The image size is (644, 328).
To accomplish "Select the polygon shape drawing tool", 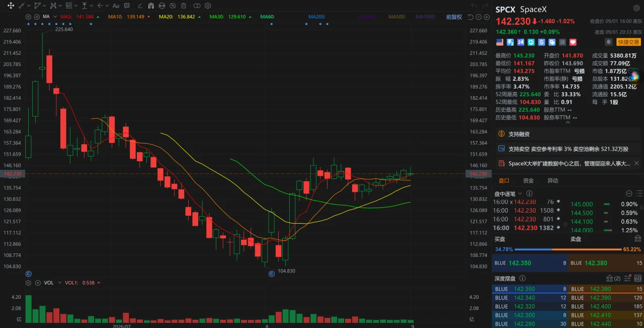I will click(x=37, y=6).
